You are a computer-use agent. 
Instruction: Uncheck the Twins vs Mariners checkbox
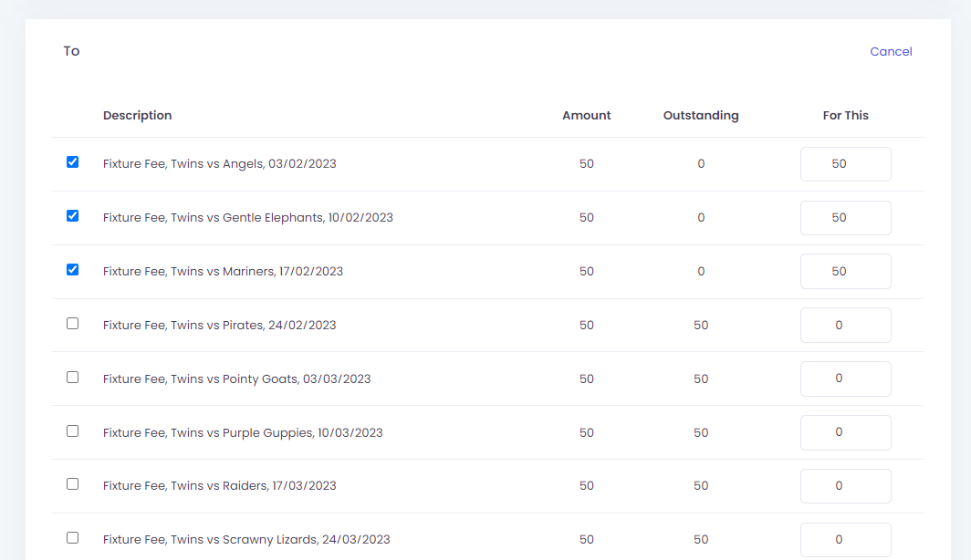point(72,270)
